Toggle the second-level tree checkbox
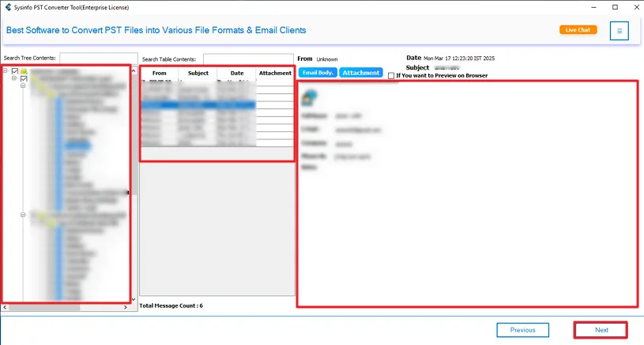The width and height of the screenshot is (644, 345). point(24,78)
